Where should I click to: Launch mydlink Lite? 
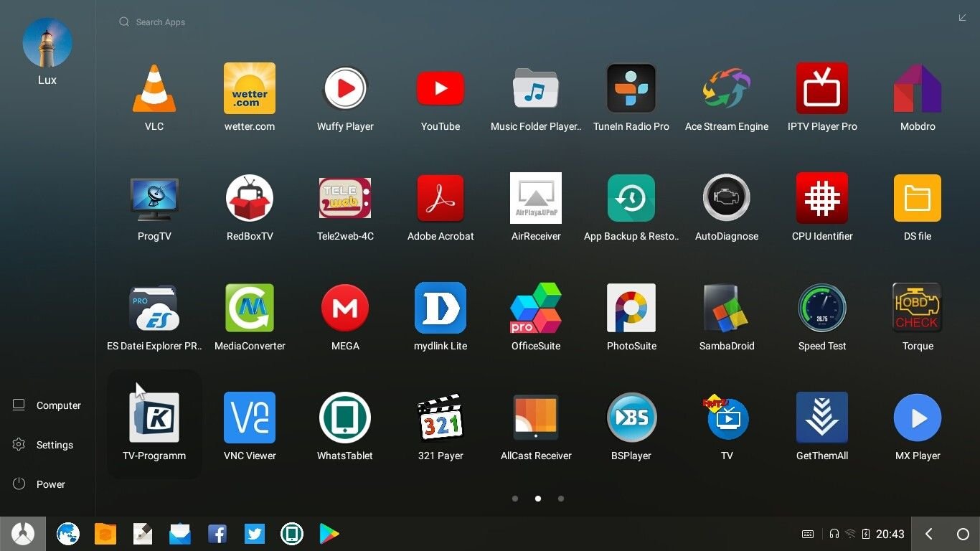[440, 308]
